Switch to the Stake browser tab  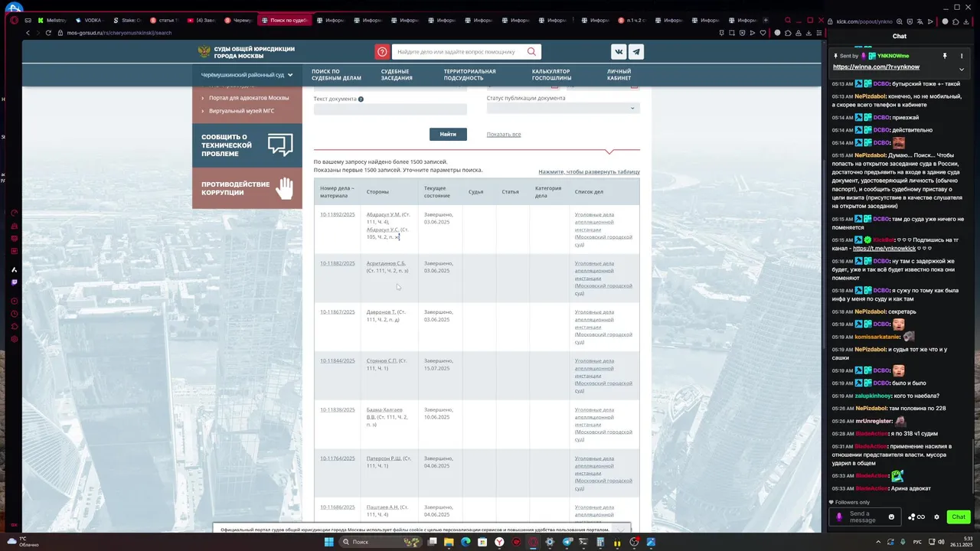(x=126, y=21)
